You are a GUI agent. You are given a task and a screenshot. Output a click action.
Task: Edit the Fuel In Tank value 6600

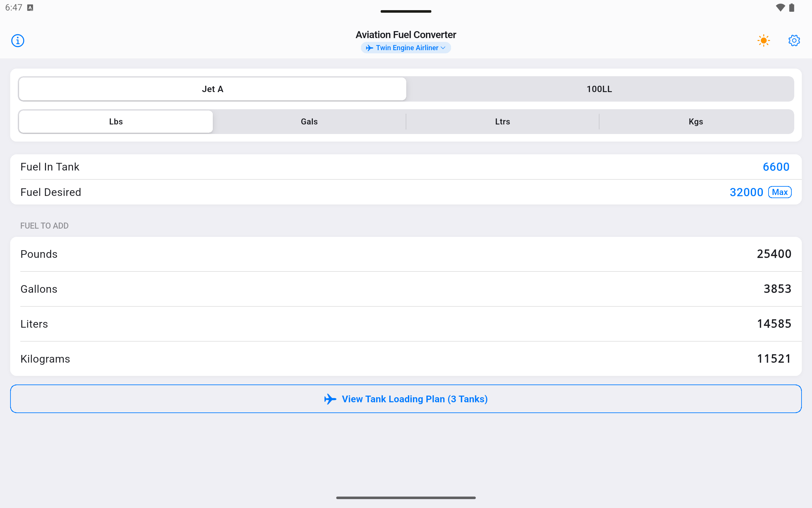[x=776, y=167]
